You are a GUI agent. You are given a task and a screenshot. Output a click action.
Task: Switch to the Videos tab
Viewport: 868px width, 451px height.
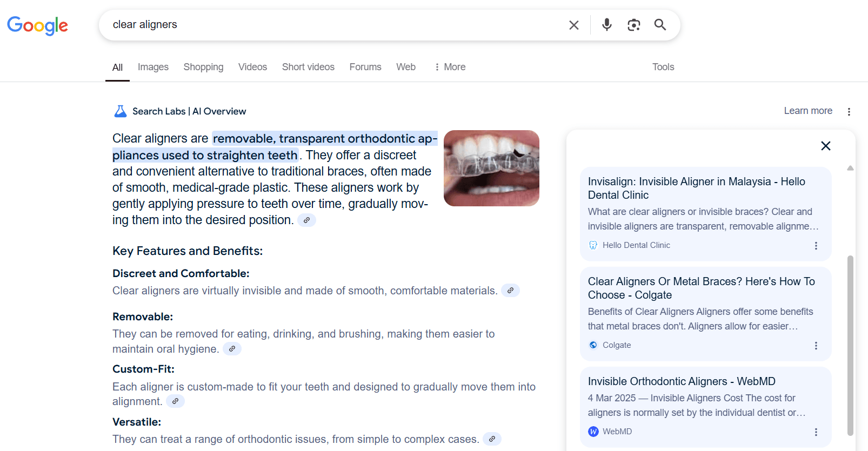[x=252, y=67]
